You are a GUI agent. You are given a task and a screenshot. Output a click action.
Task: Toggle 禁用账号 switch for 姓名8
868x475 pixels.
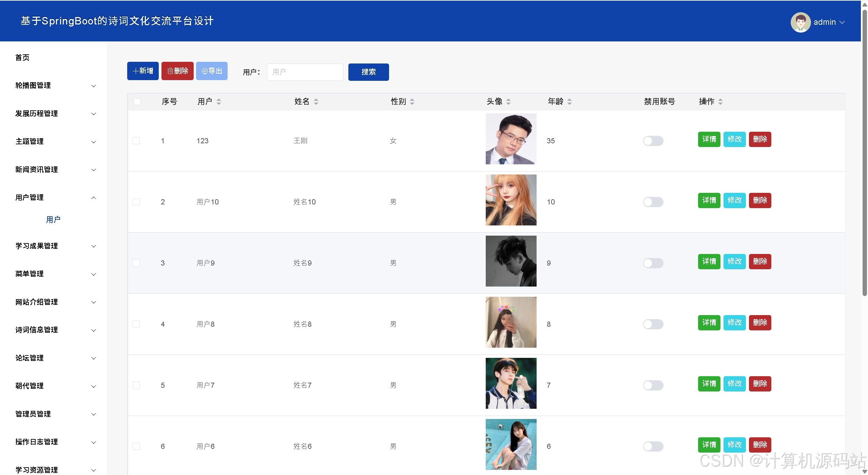[653, 324]
